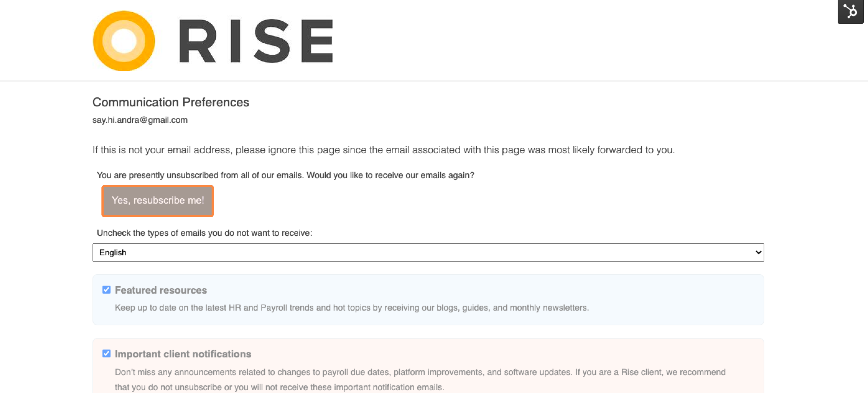Viewport: 868px width, 393px height.
Task: Click the orange Rise circle logo
Action: pos(124,41)
